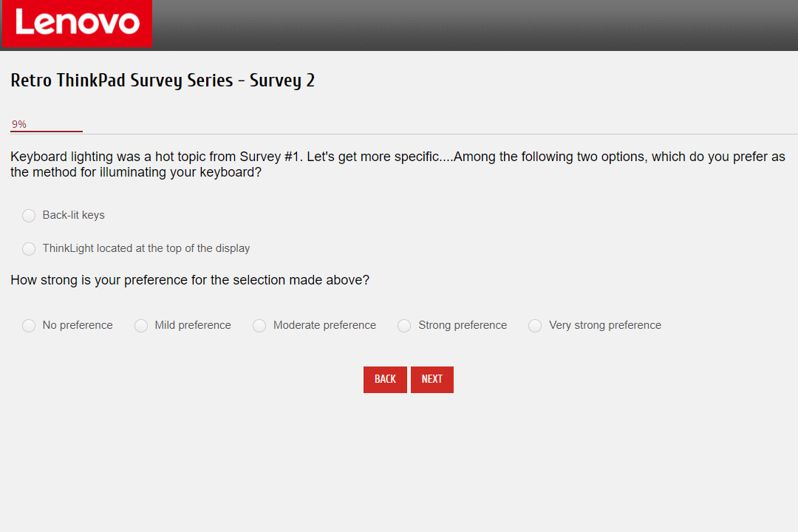The image size is (798, 532).
Task: Click the keyboard lighting question text
Action: point(398,165)
